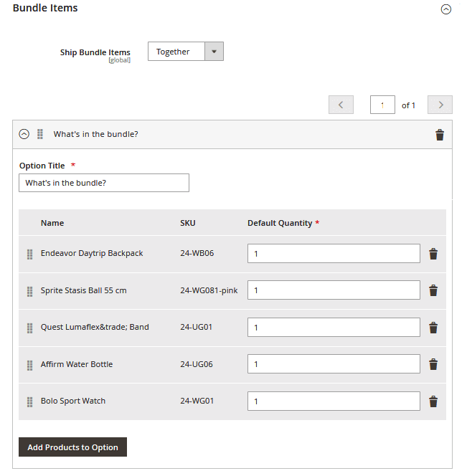This screenshot has width=467, height=476.
Task: Remove Affirm Water Bottle from the bundle
Action: (x=433, y=364)
